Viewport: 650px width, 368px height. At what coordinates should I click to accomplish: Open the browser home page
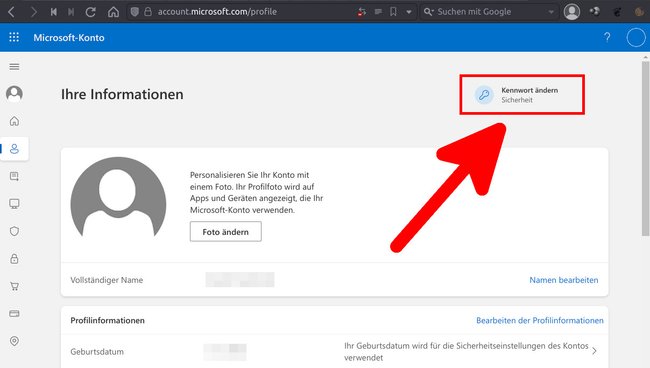click(113, 12)
